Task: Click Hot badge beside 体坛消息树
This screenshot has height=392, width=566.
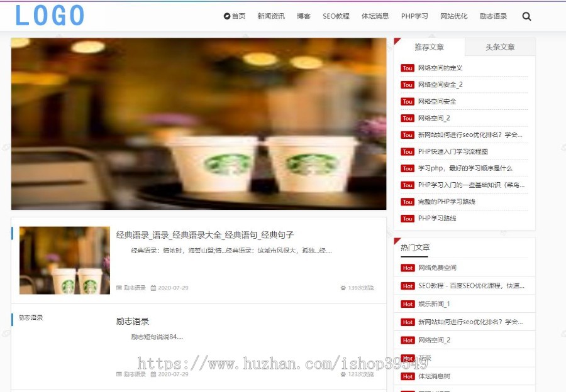Action: coord(408,376)
